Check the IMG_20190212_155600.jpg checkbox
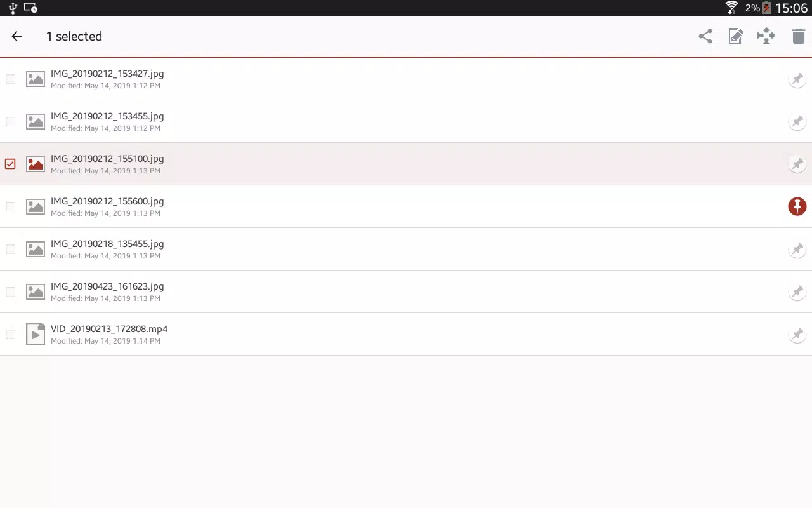The image size is (812, 508). 10,206
